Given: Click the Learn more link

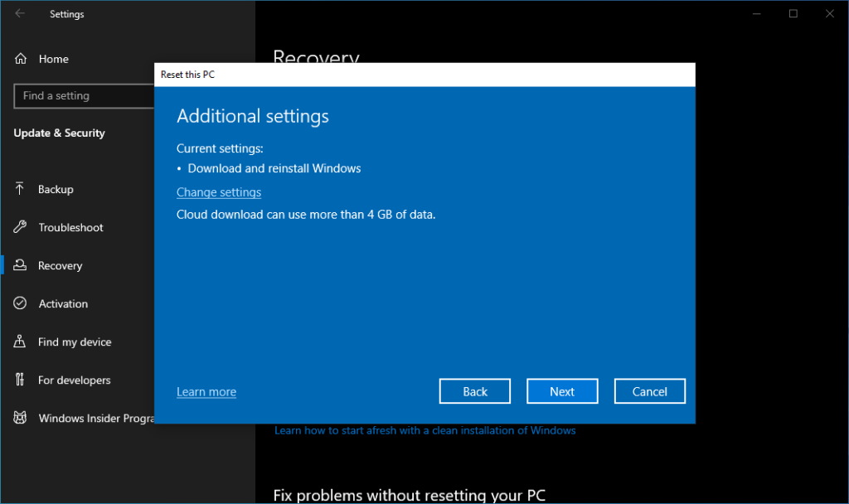Looking at the screenshot, I should (206, 391).
